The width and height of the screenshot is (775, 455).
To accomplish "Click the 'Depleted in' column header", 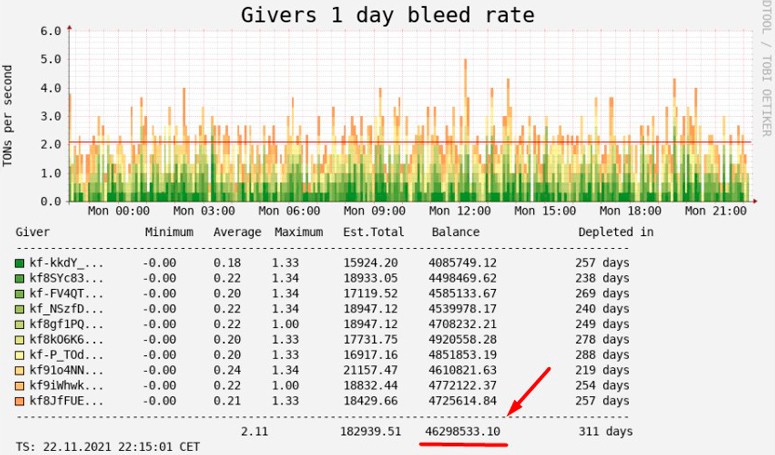I will [615, 232].
